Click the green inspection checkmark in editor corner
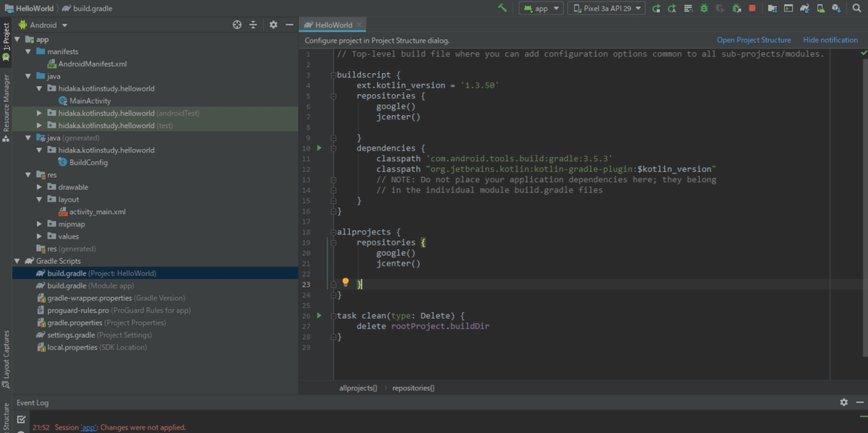 pos(864,53)
